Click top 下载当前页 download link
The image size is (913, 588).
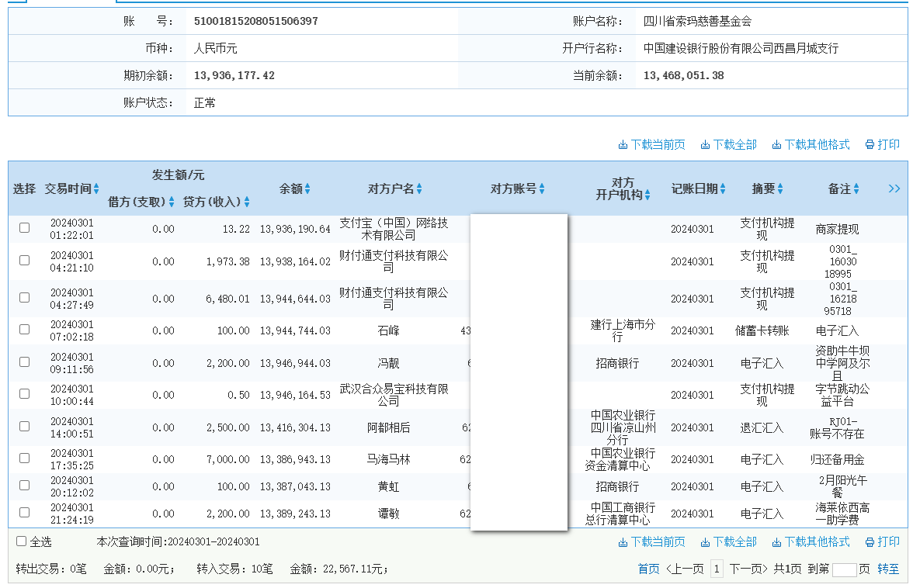tap(651, 144)
